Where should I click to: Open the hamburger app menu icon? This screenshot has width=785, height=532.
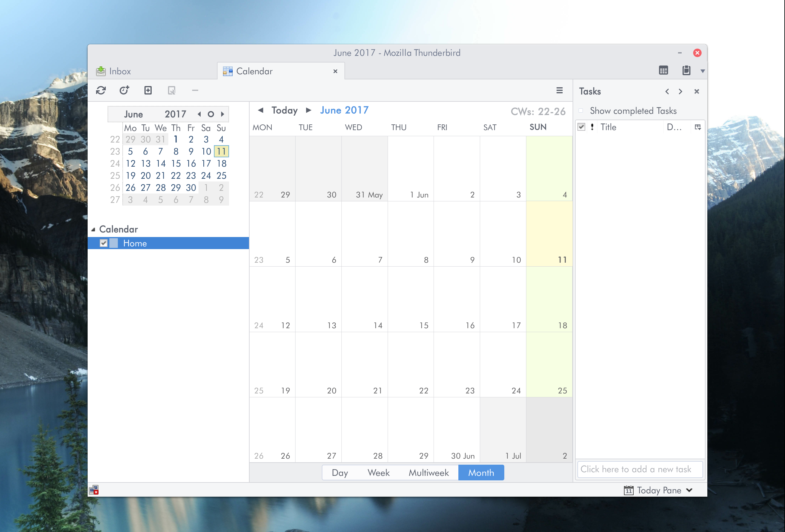coord(559,91)
